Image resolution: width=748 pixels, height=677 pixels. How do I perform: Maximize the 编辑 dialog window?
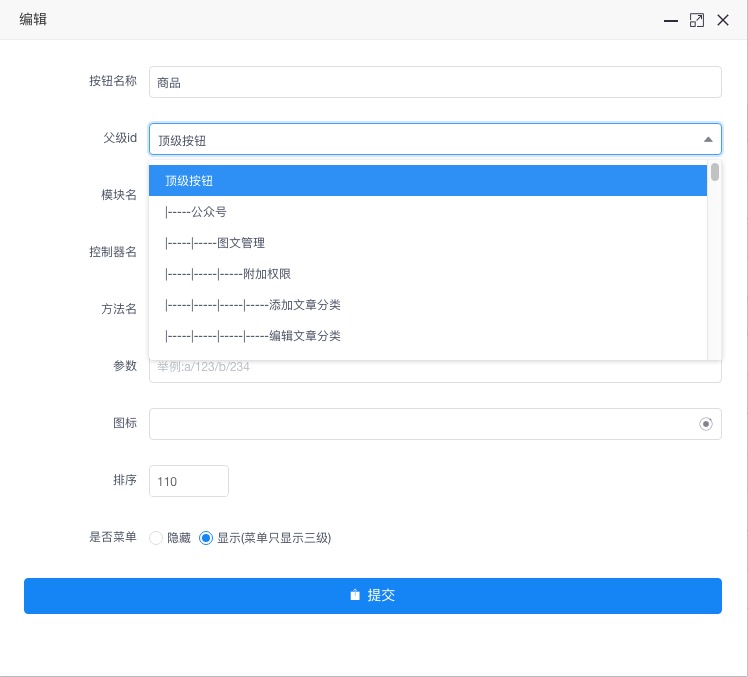[x=697, y=20]
